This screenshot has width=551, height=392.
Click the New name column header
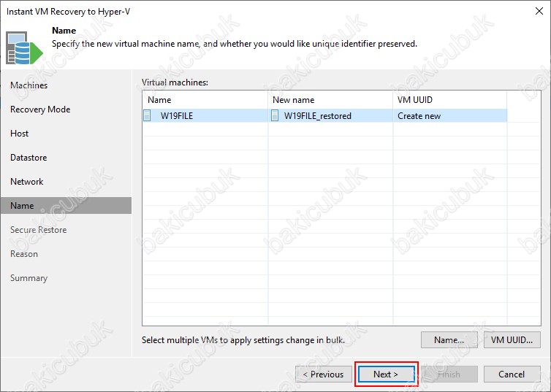[330, 100]
